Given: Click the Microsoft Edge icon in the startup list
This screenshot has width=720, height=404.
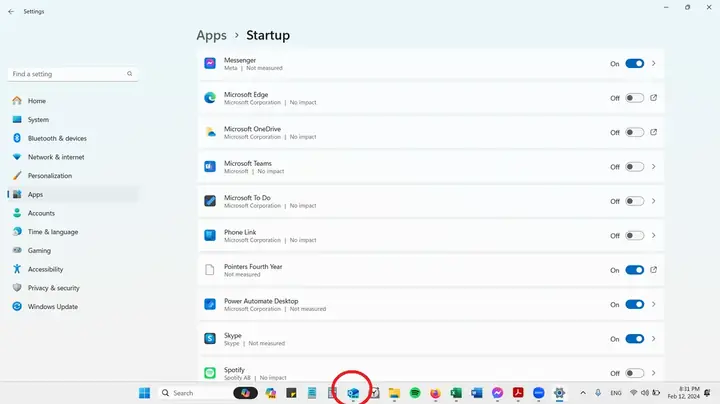Looking at the screenshot, I should click(210, 98).
